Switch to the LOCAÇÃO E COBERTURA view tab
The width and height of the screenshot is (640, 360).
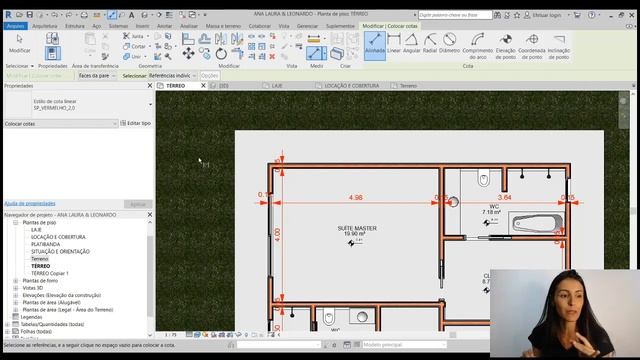click(x=351, y=86)
